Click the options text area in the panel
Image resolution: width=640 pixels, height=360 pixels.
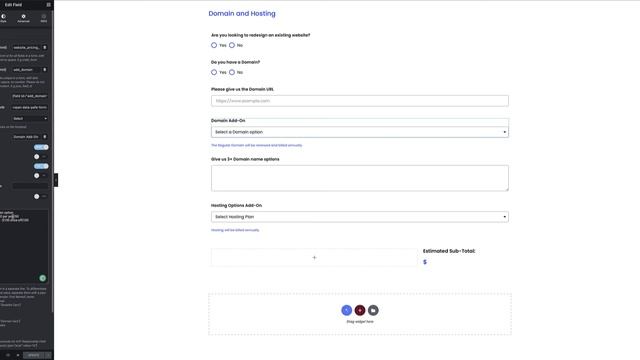[x=24, y=246]
